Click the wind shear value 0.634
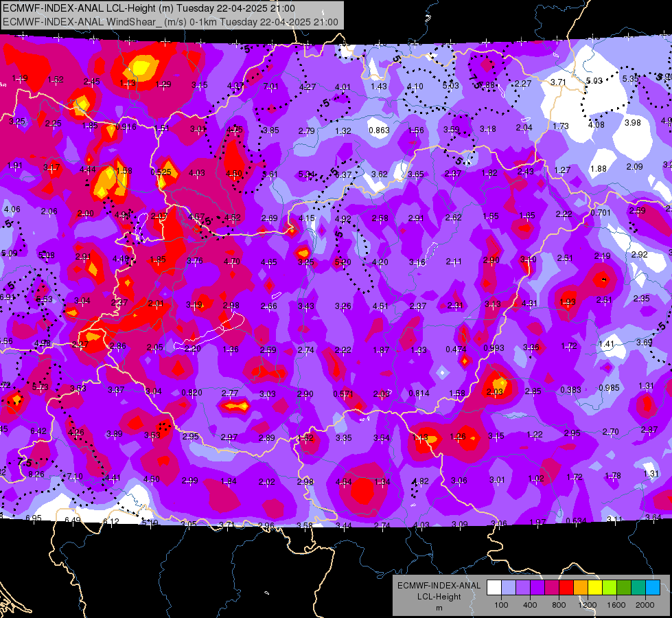Viewport: 672px width, 618px height. pos(576,520)
